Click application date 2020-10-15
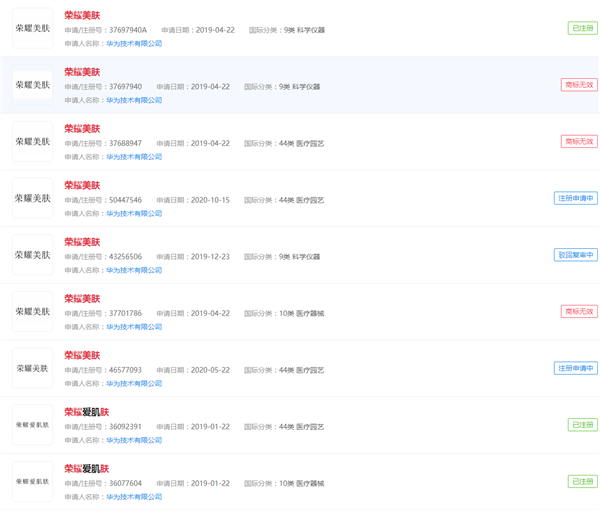 (210, 200)
